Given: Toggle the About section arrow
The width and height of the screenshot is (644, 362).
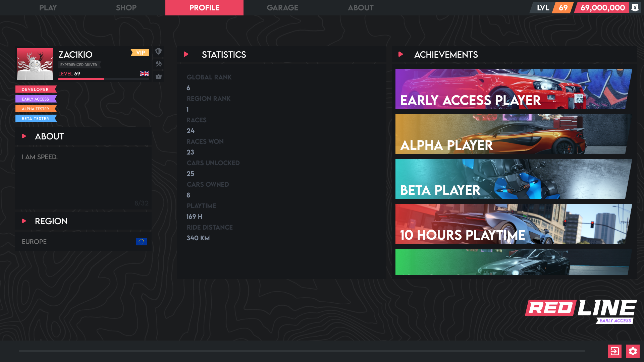Looking at the screenshot, I should click(x=24, y=136).
